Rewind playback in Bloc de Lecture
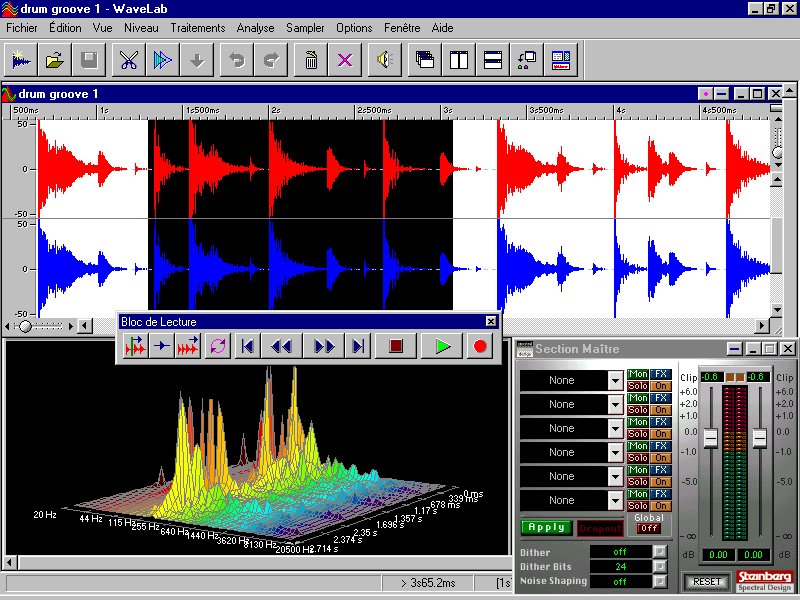Viewport: 800px width, 600px height. (282, 346)
